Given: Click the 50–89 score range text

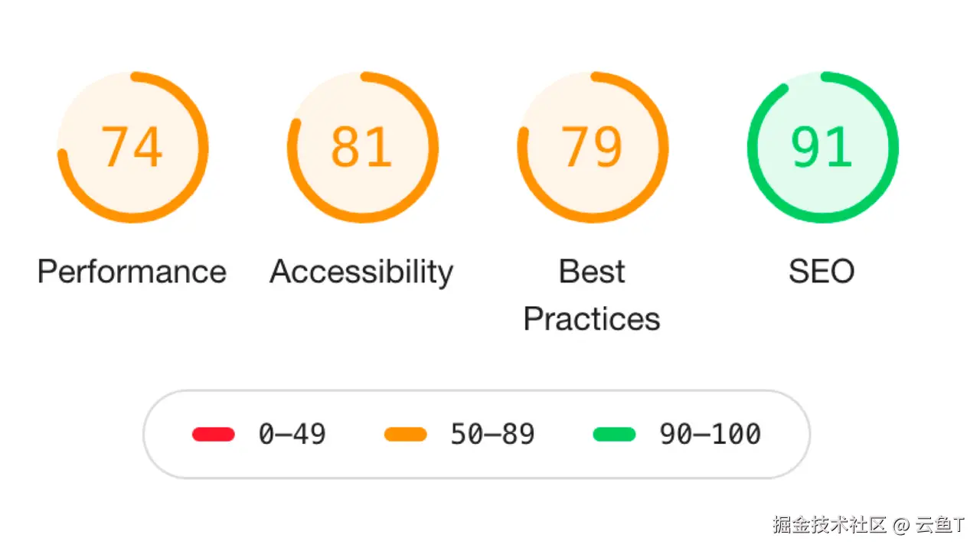Looking at the screenshot, I should point(492,435).
